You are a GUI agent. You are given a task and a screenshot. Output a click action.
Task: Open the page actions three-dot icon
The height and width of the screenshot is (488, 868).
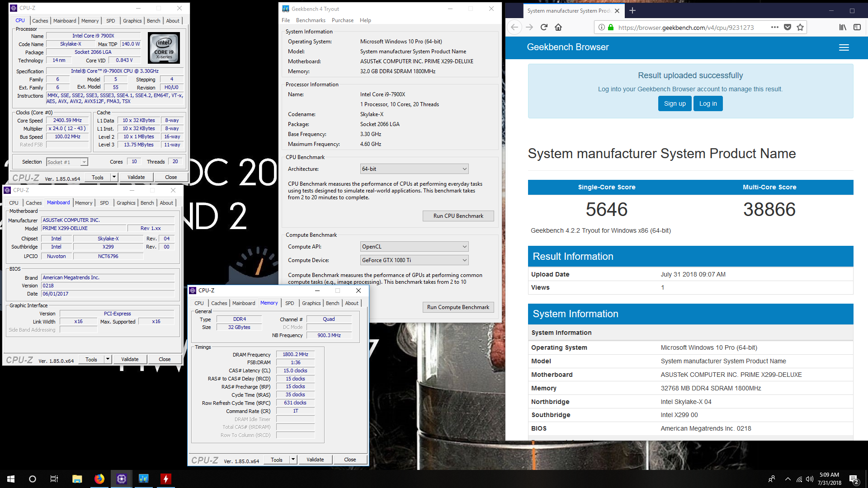point(774,27)
